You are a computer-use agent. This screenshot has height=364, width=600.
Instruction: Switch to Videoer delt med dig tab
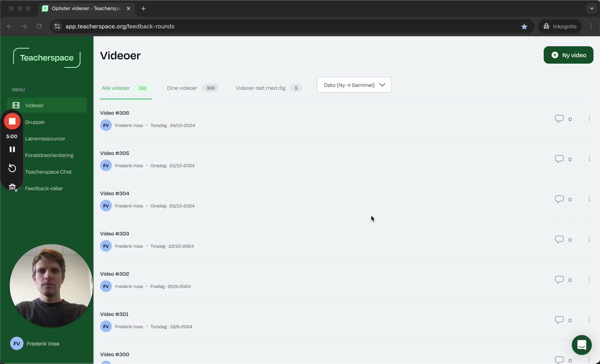(268, 88)
